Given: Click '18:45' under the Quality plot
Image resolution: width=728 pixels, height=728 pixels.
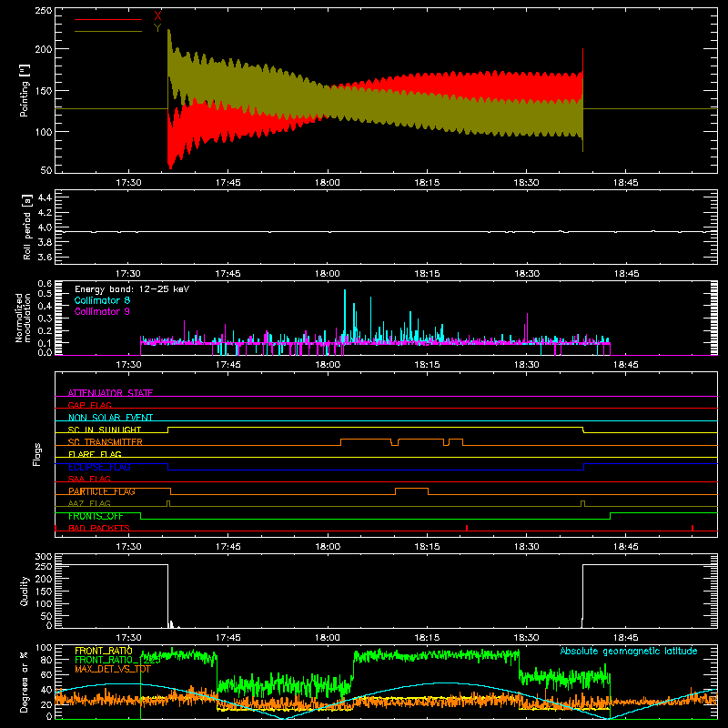Looking at the screenshot, I should (x=625, y=638).
